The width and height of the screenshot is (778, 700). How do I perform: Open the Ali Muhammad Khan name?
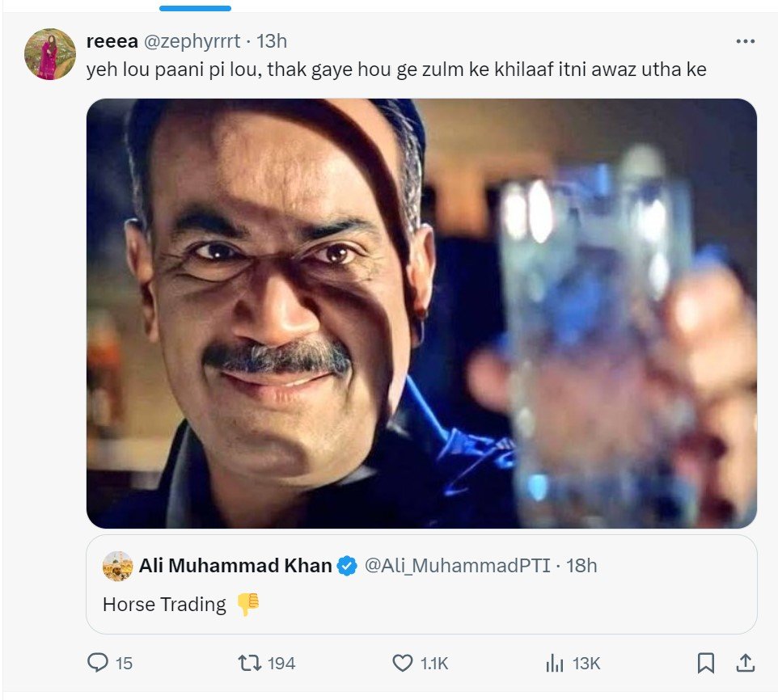tap(235, 566)
